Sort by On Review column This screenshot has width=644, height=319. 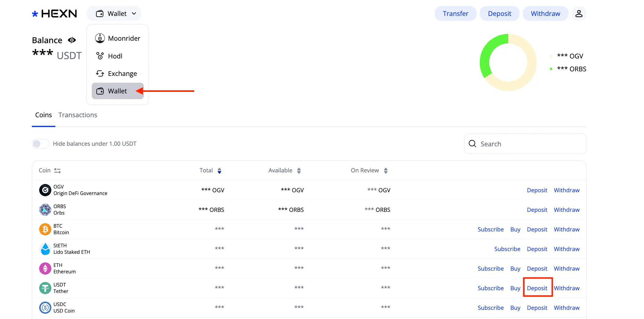point(386,171)
